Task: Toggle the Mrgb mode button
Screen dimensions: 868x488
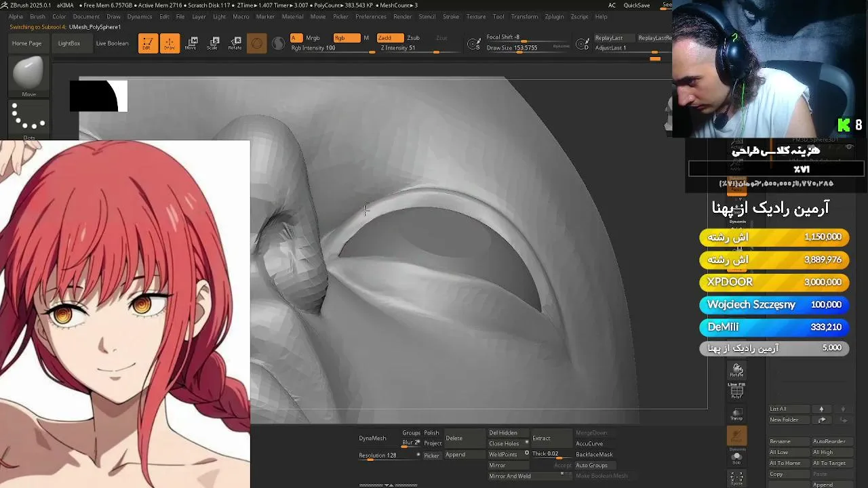Action: click(313, 38)
